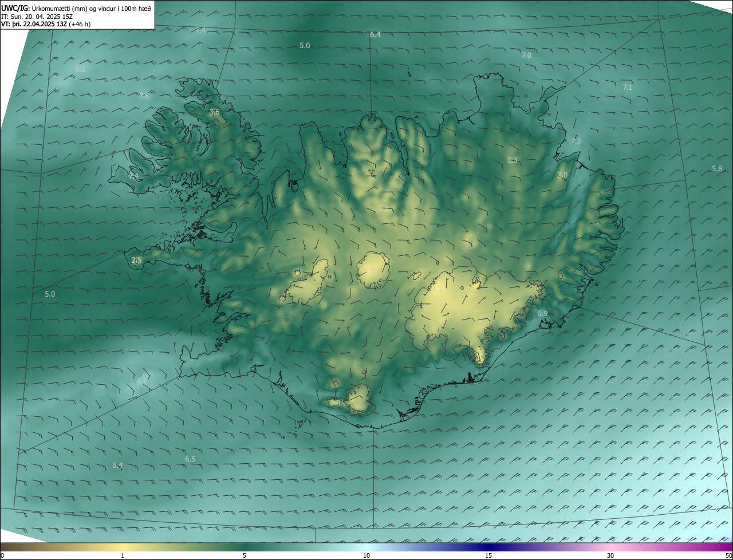Click the 7.0 value label on the map
The width and height of the screenshot is (733, 560).
pyautogui.click(x=526, y=56)
